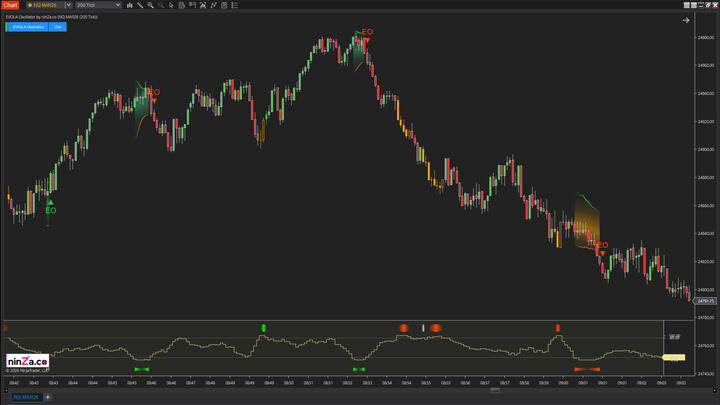Viewport: 720px width, 405px height.
Task: Click the scroll-to-latest-bar arrow icon
Action: point(686,20)
